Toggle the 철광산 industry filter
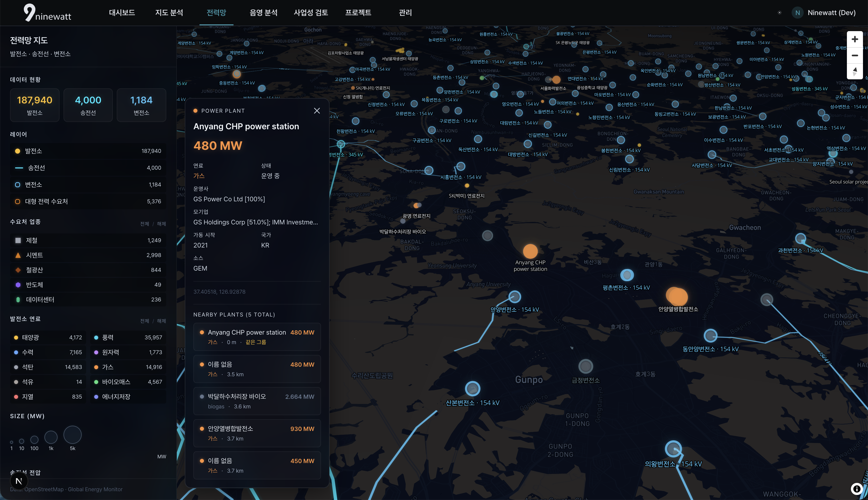Image resolution: width=868 pixels, height=500 pixels. pyautogui.click(x=88, y=270)
